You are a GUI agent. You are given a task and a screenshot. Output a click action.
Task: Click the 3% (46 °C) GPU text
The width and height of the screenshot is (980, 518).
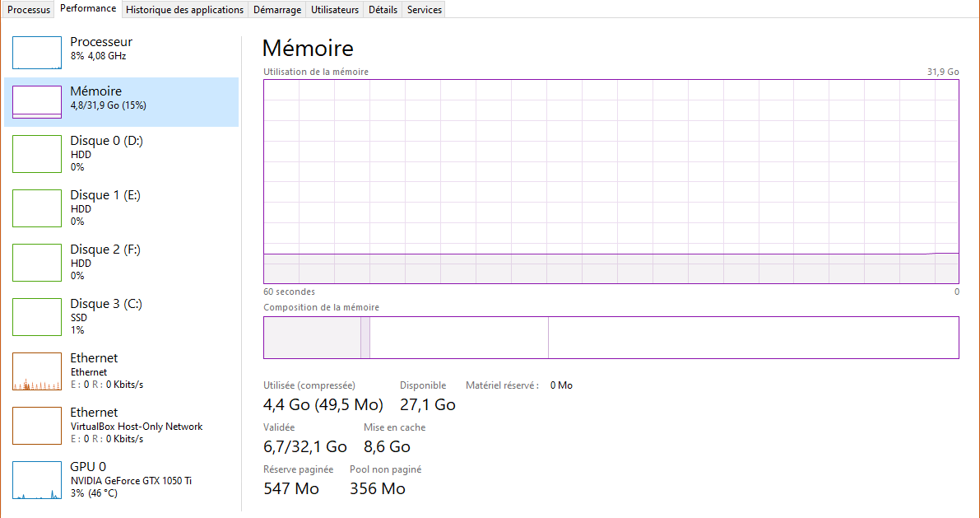coord(94,493)
